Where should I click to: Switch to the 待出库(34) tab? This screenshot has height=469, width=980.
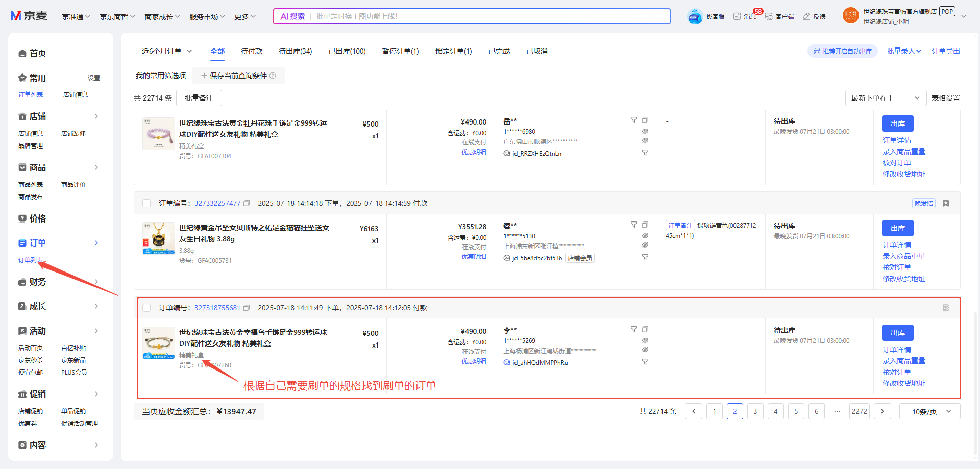pos(295,51)
